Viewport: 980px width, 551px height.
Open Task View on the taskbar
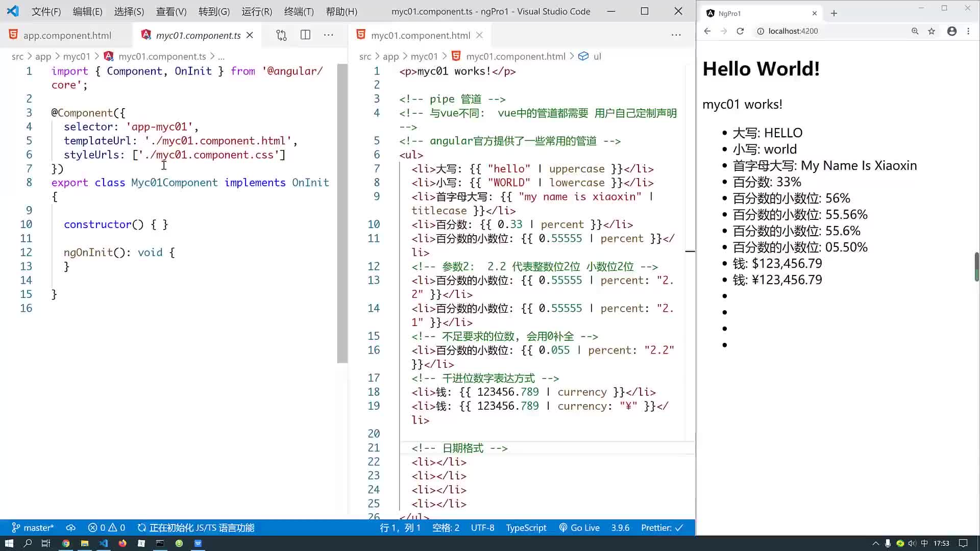[x=45, y=543]
